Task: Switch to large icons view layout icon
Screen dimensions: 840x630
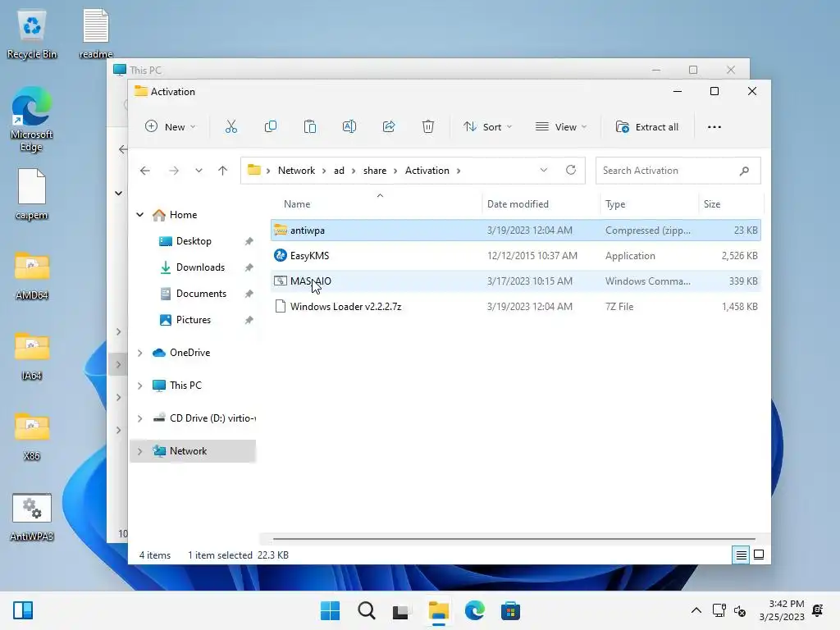Action: 759,555
